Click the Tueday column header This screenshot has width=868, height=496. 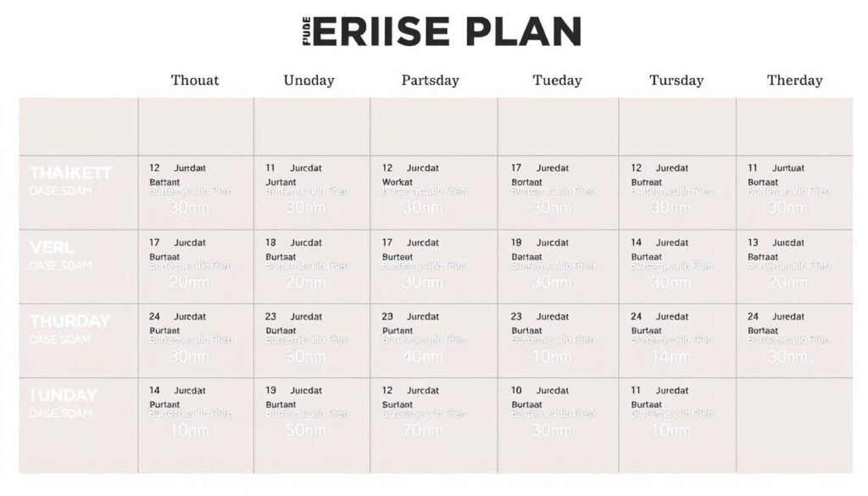coord(557,81)
